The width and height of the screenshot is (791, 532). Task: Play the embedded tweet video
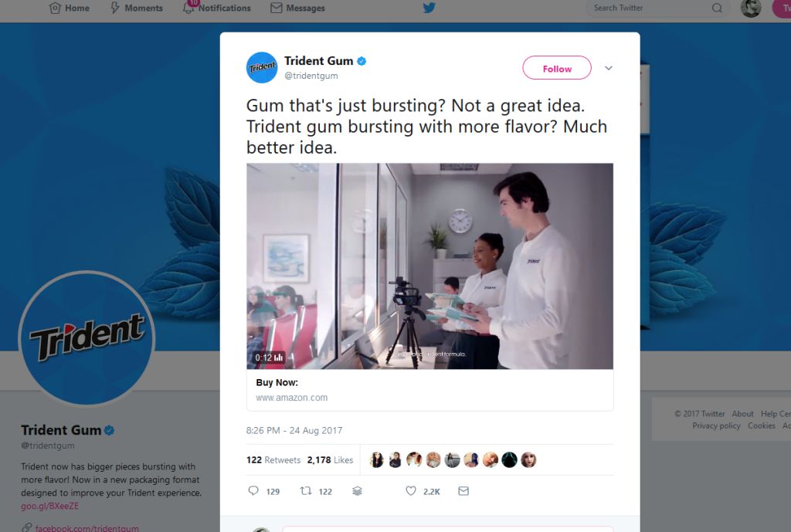click(x=429, y=266)
